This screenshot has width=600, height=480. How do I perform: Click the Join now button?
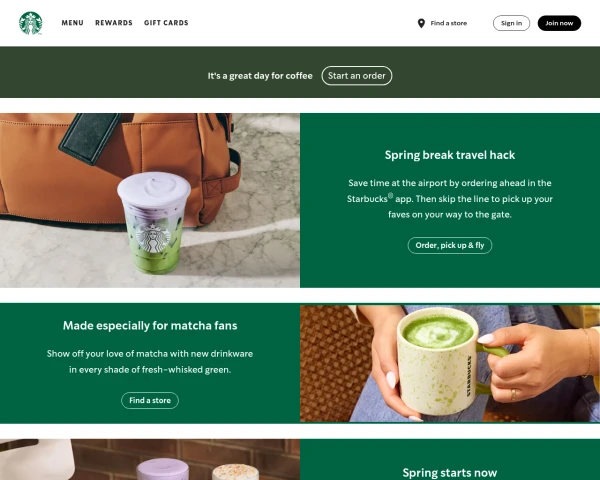coord(559,23)
